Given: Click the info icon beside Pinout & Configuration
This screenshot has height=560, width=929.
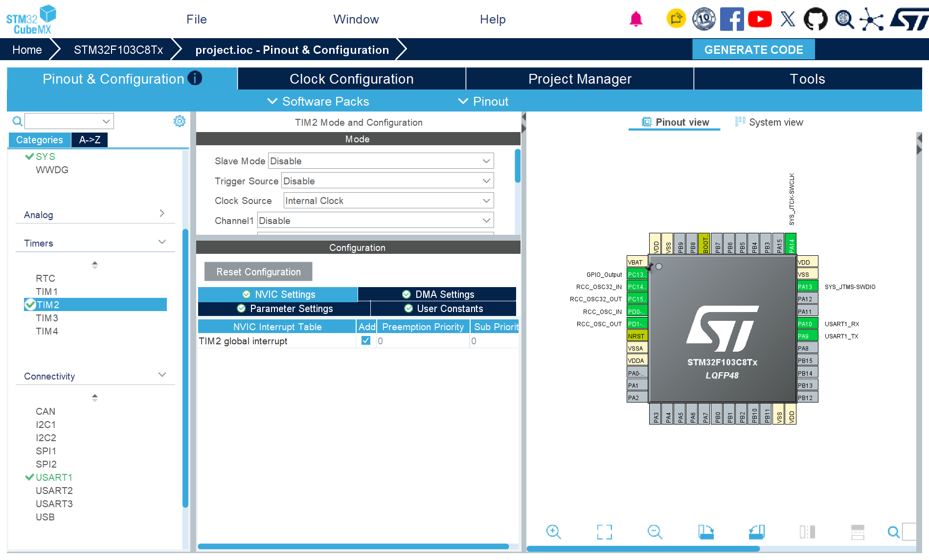Looking at the screenshot, I should (195, 78).
